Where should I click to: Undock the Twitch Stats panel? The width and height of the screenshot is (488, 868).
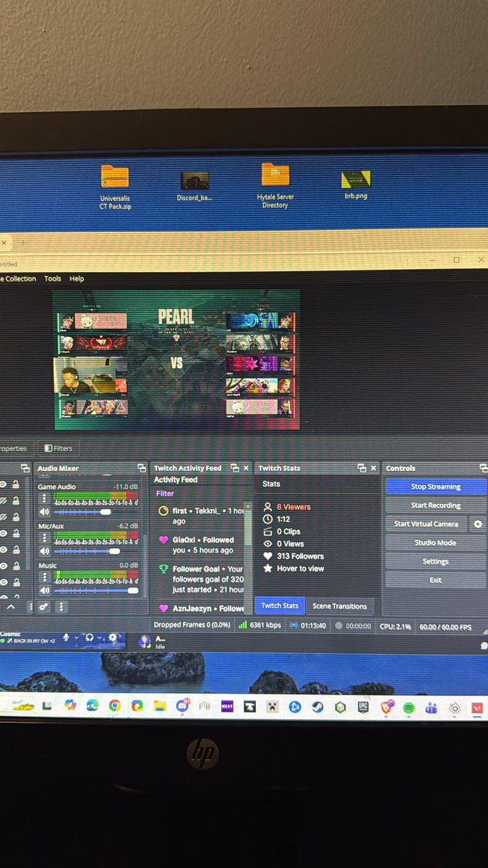[x=362, y=468]
